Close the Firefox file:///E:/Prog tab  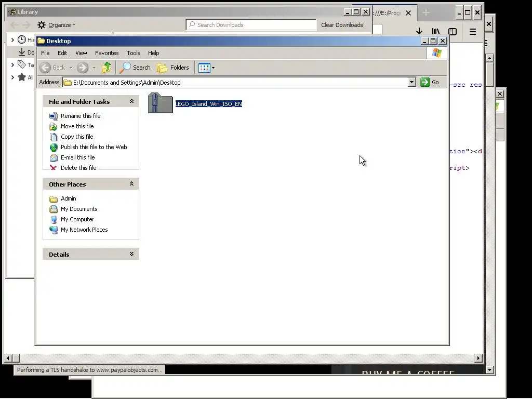[408, 13]
